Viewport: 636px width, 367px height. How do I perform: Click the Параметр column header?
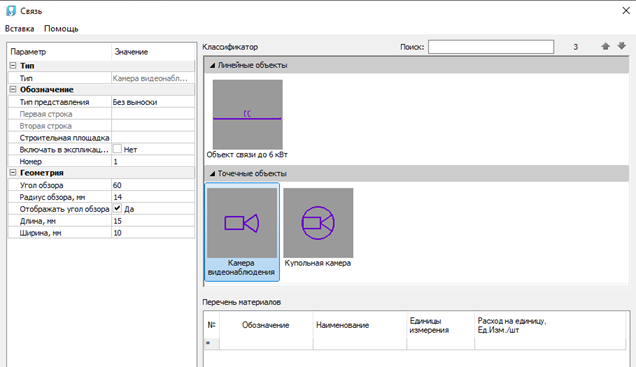[x=60, y=52]
